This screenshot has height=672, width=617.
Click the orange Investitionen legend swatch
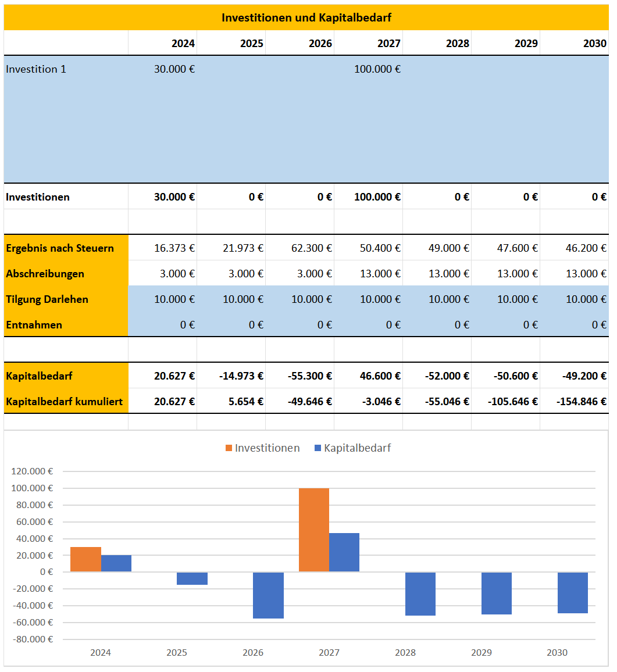(229, 448)
